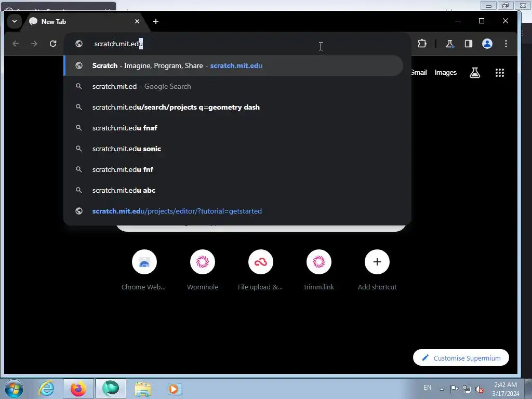The image size is (532, 399).
Task: Go back with the back arrow
Action: click(x=16, y=44)
